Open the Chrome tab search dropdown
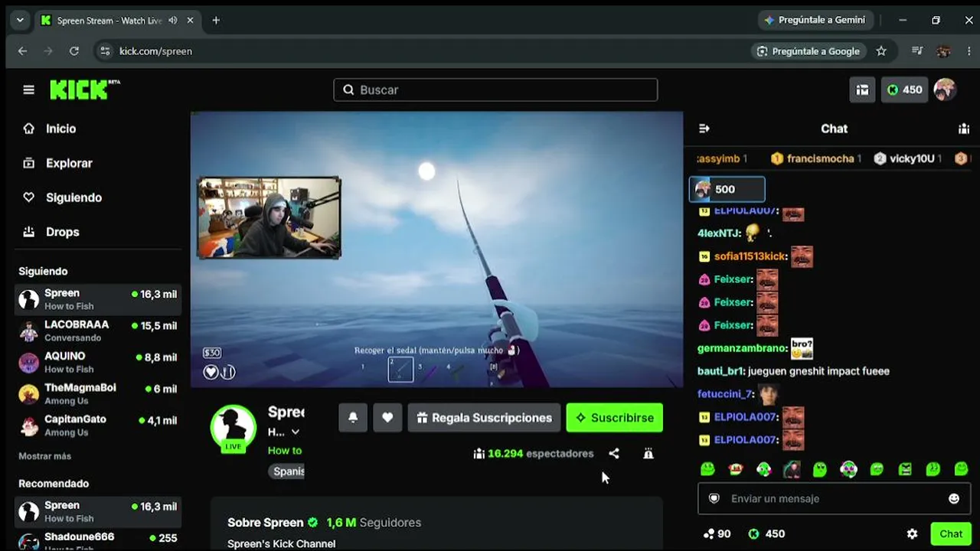 tap(20, 21)
